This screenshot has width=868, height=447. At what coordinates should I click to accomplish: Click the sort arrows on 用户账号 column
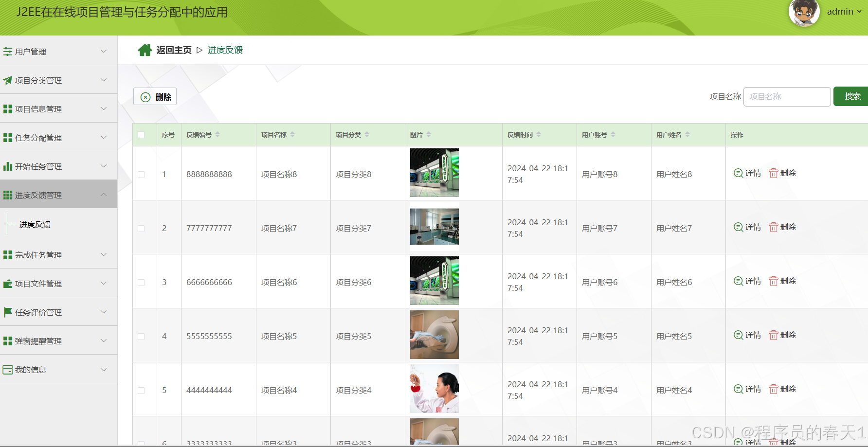click(613, 135)
